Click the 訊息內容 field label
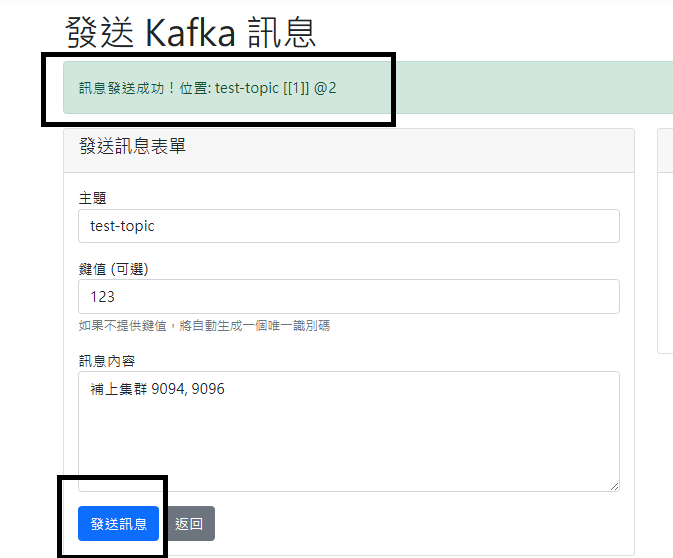673x558 pixels. [x=107, y=361]
